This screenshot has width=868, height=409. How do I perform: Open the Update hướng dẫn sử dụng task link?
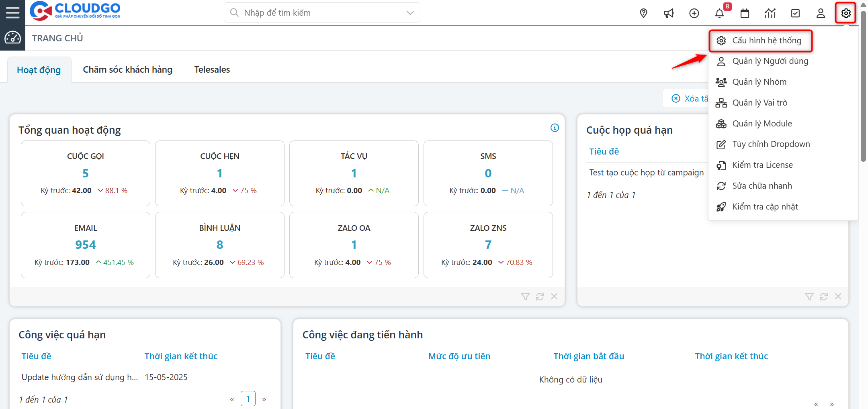(80, 377)
